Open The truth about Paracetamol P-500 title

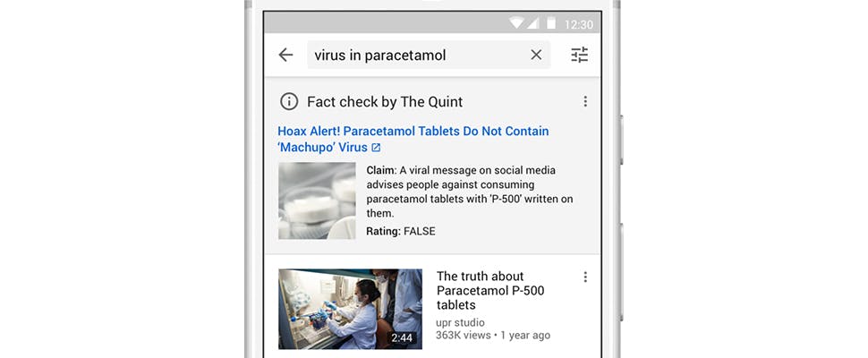(x=490, y=291)
